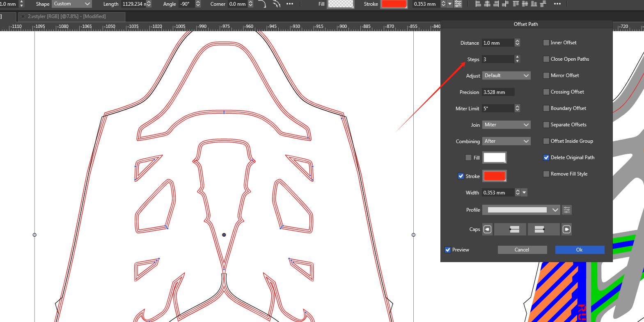The height and width of the screenshot is (322, 644).
Task: Click the right arrow end cap button
Action: pos(566,229)
